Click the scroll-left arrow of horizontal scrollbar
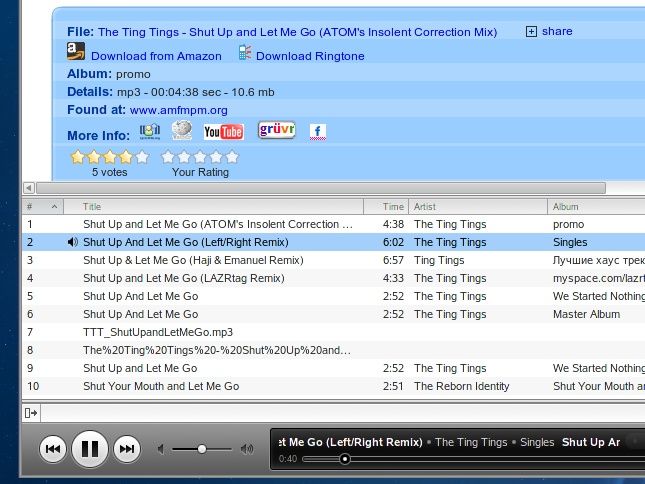This screenshot has width=645, height=484. point(29,188)
